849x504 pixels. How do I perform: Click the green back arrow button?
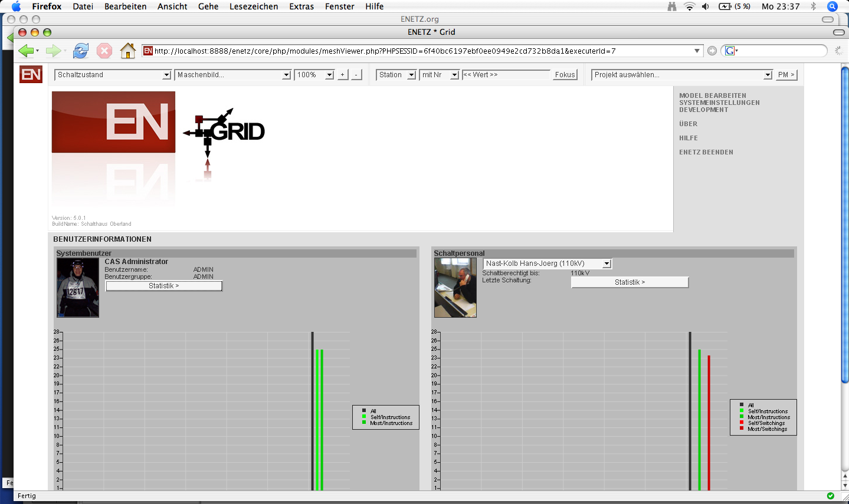pos(26,51)
